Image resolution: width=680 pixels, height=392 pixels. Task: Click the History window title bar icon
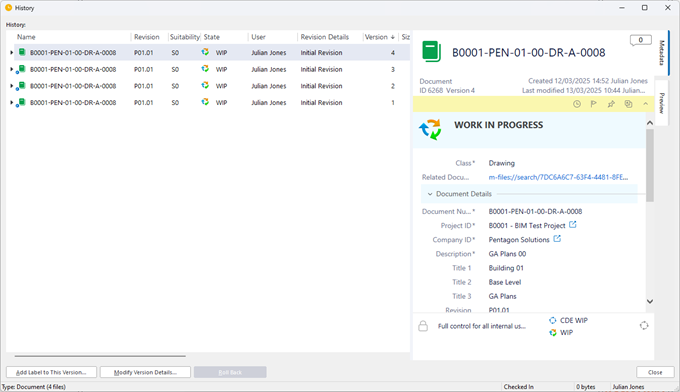coord(8,8)
